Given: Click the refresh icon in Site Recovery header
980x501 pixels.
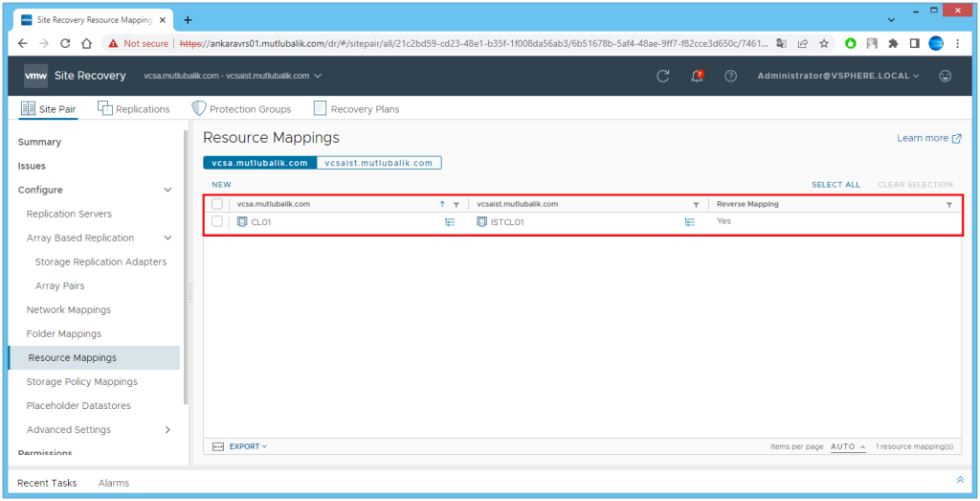Looking at the screenshot, I should 663,76.
